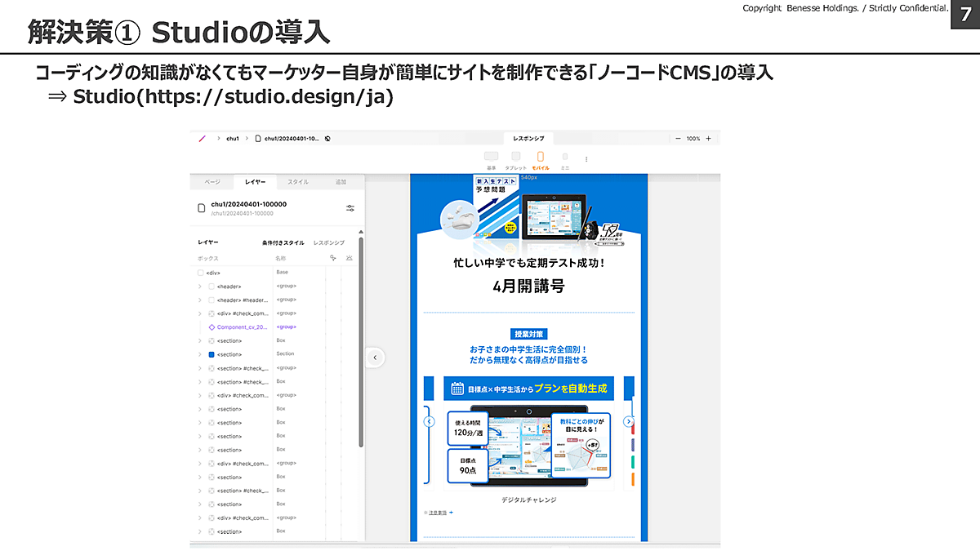Image resolution: width=980 pixels, height=551 pixels.
Task: Expand the first header layer
Action: point(200,287)
